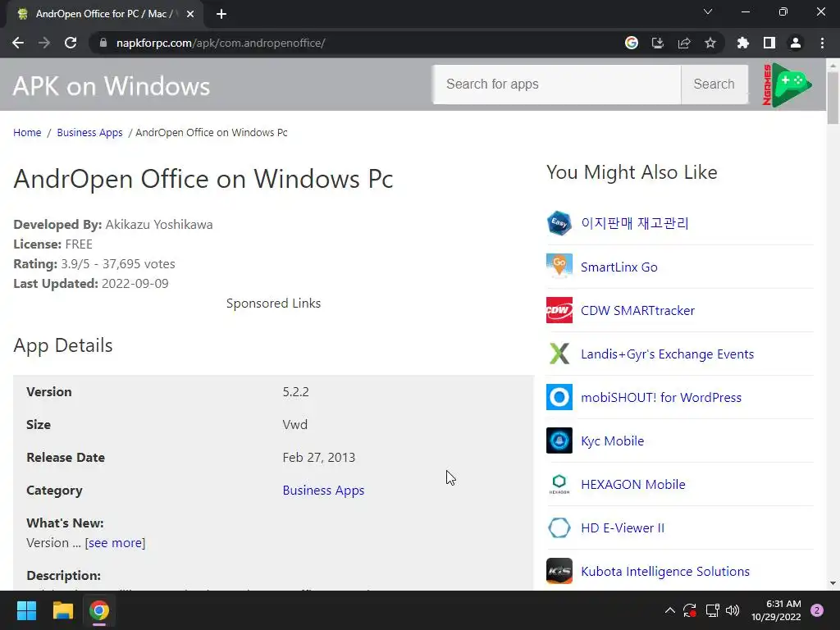Click the browser back arrow

[x=18, y=43]
